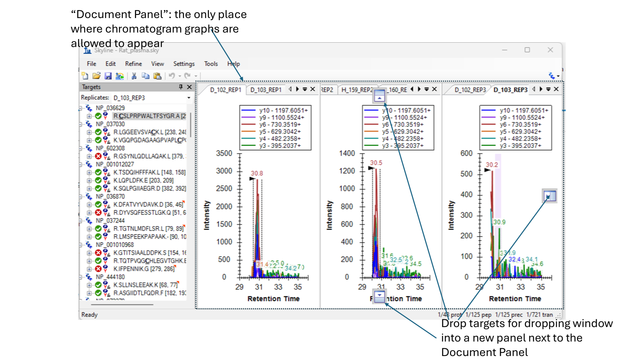
Task: Click the Paste clipboard icon
Action: tap(157, 76)
